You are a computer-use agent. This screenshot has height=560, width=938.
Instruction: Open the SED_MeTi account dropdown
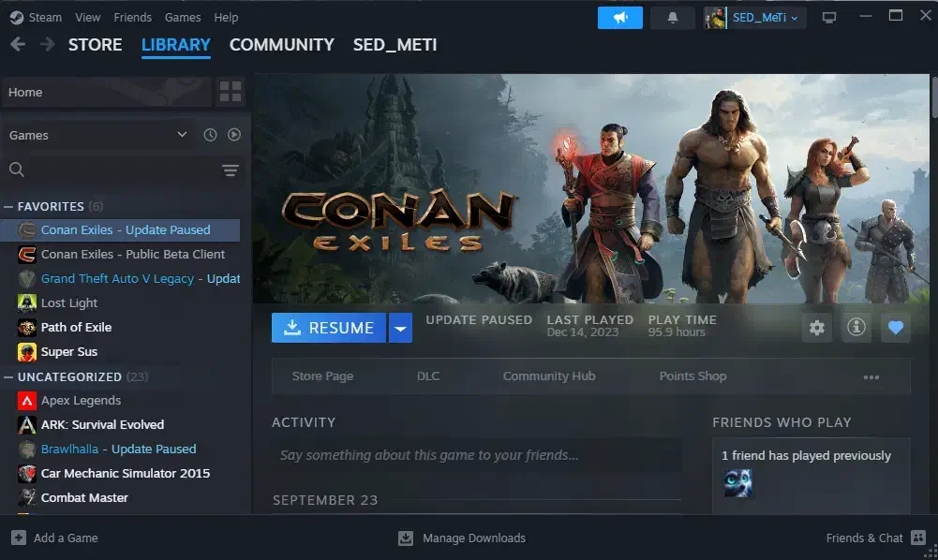pyautogui.click(x=755, y=18)
